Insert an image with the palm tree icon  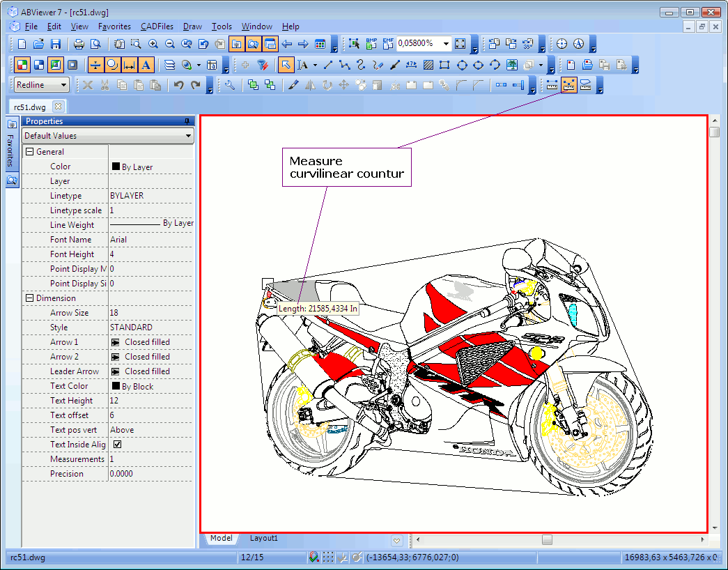pyautogui.click(x=511, y=65)
